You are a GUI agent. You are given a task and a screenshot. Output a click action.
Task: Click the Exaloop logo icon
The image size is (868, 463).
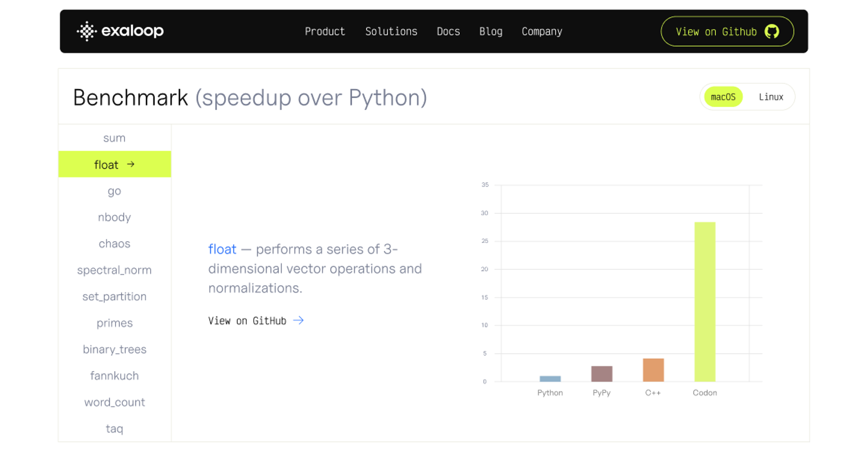(x=87, y=31)
